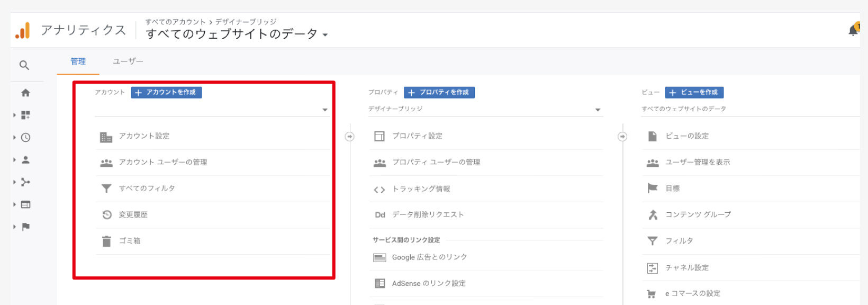Image resolution: width=868 pixels, height=305 pixels.
Task: Switch to the ユーザー tab
Action: (128, 61)
